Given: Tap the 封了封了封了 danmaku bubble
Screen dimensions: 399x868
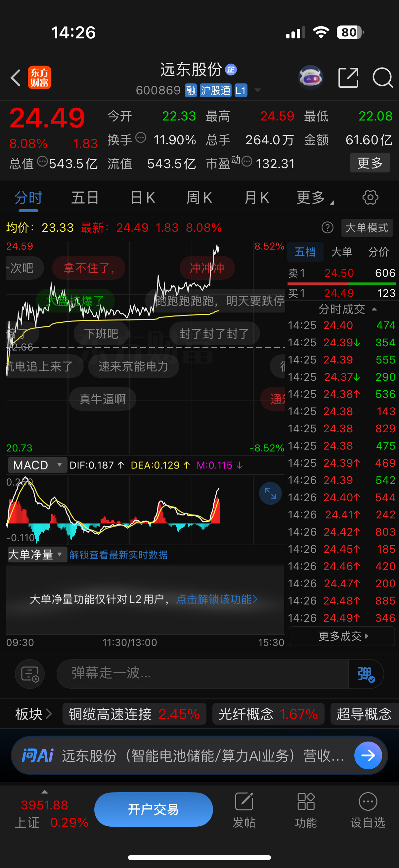Looking at the screenshot, I should pos(214,333).
